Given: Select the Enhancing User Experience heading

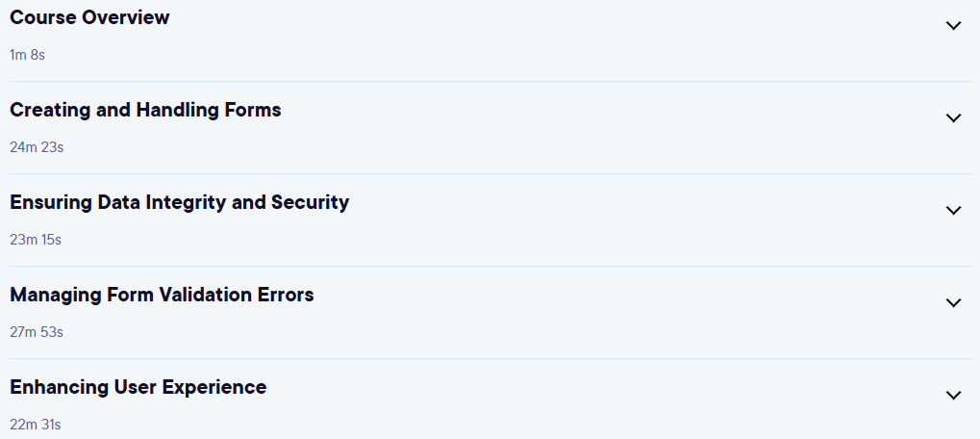Looking at the screenshot, I should [138, 388].
